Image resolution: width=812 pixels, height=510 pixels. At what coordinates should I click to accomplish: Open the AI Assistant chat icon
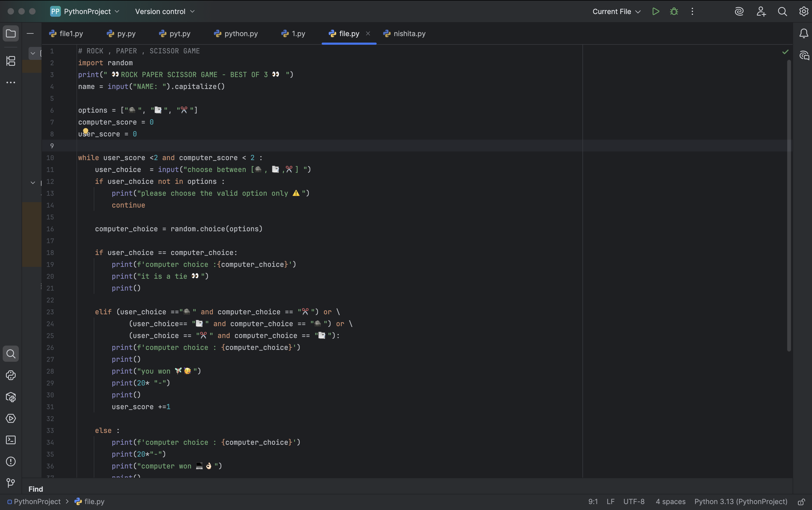804,56
